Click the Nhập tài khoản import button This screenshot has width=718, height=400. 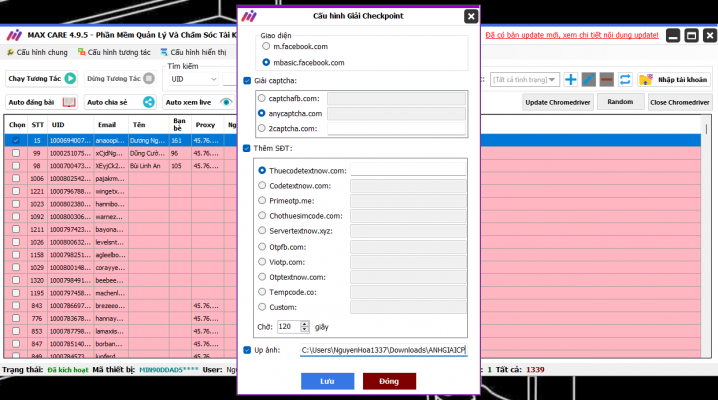tap(675, 79)
